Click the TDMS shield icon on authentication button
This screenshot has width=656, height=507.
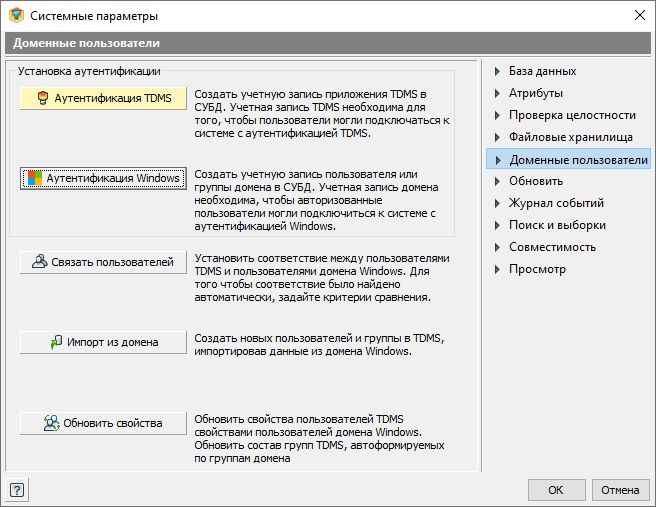tap(43, 98)
